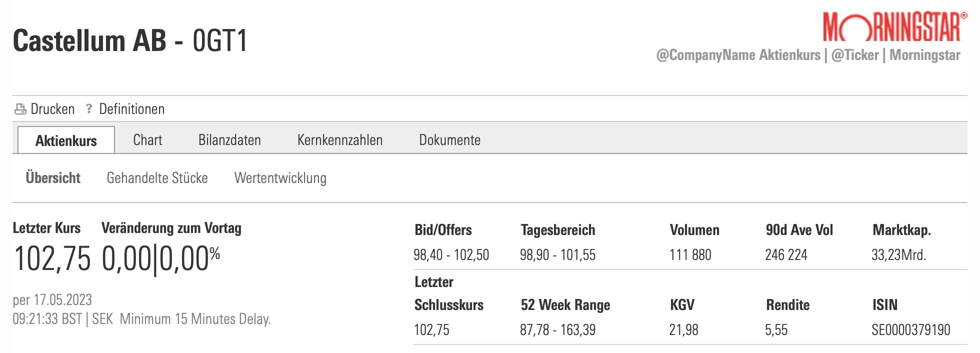Viewport: 980px width, 353px height.
Task: Show the Wertentwicklung sub-tab
Action: (x=280, y=178)
